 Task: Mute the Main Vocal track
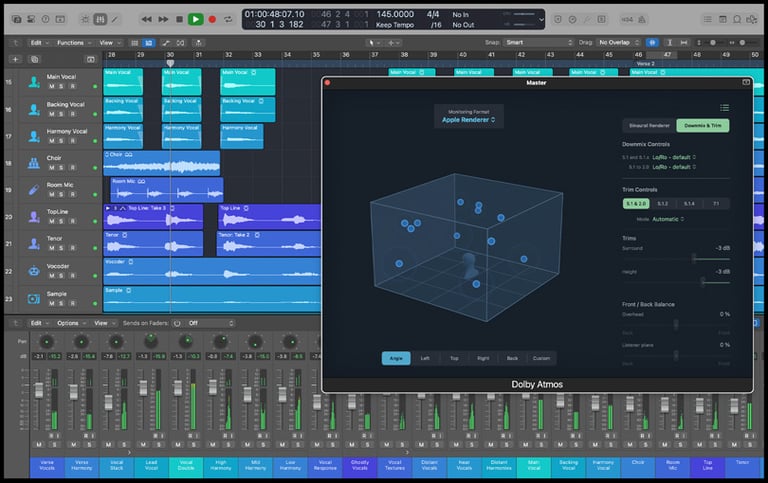(50, 86)
